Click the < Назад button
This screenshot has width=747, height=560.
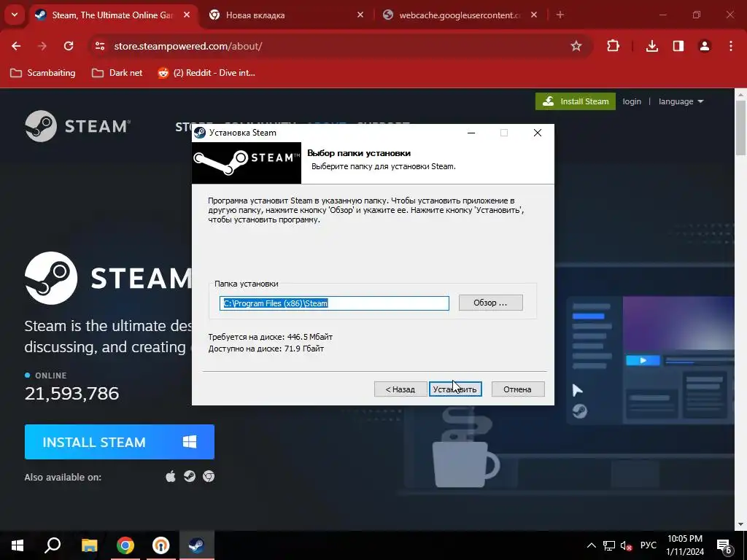coord(400,389)
